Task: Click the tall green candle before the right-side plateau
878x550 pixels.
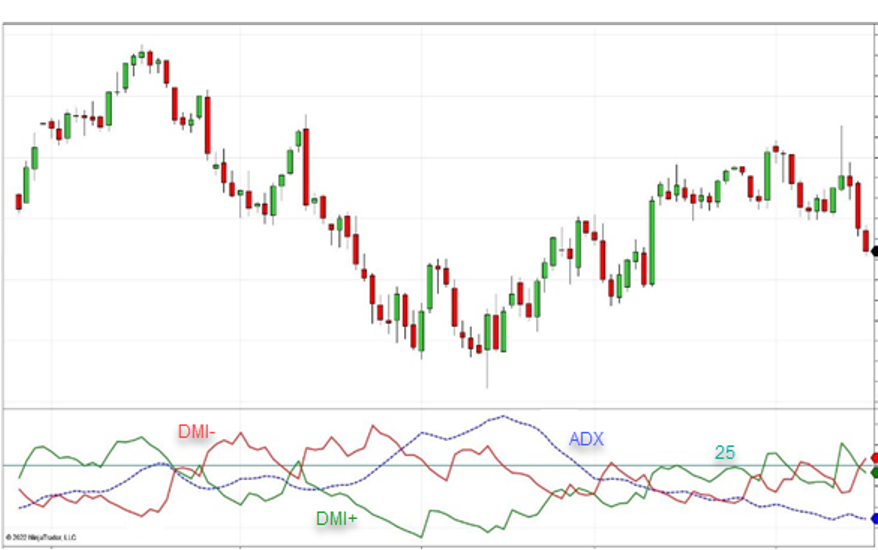Action: coord(651,242)
